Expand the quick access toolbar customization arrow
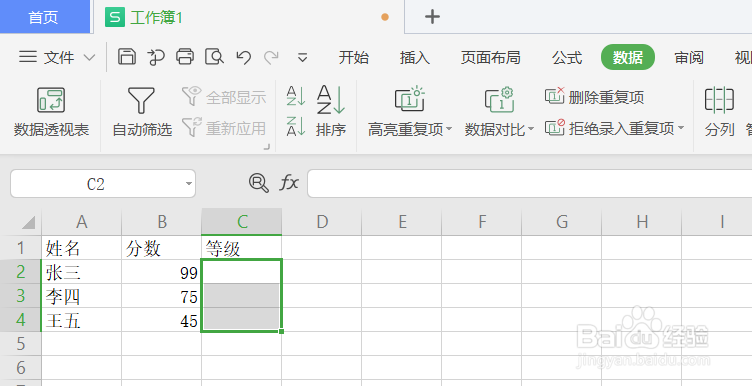Viewport: 752px width, 386px height. 302,58
